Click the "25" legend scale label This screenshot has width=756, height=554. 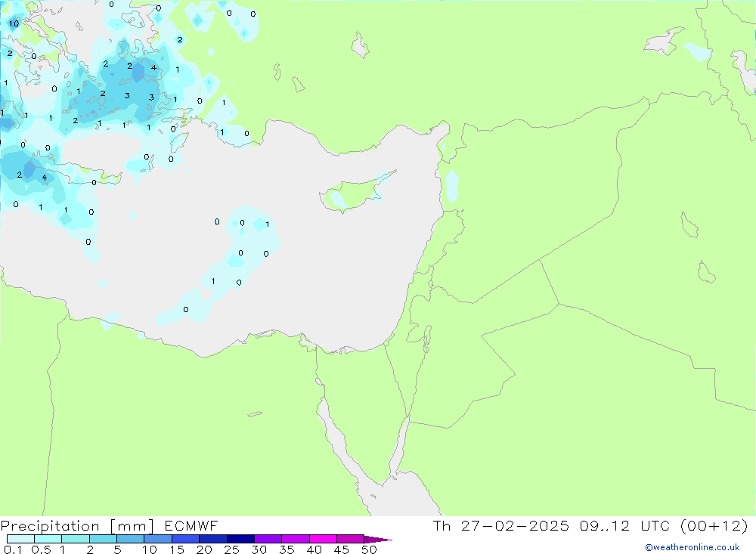[232, 549]
